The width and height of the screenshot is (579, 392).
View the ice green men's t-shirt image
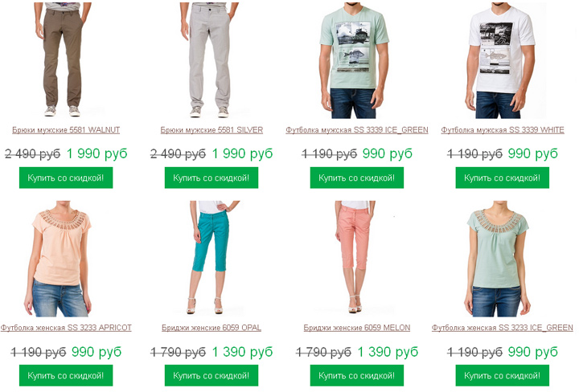[x=354, y=60]
